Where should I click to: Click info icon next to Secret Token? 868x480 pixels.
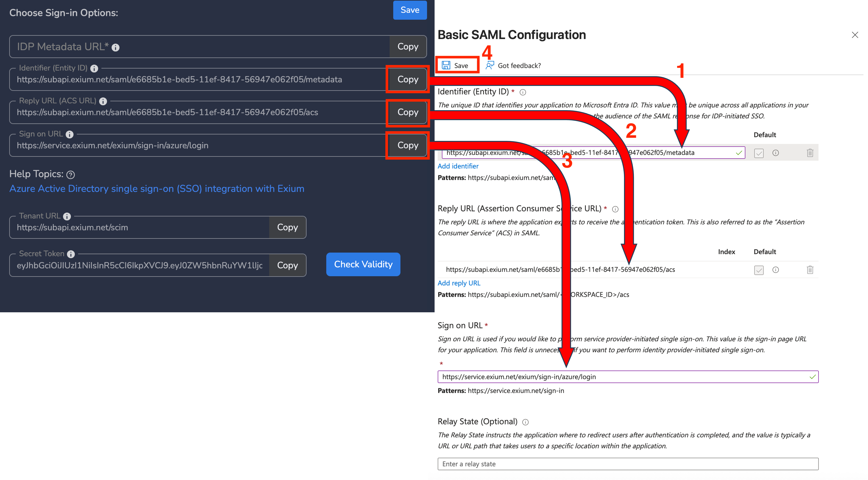coord(71,254)
